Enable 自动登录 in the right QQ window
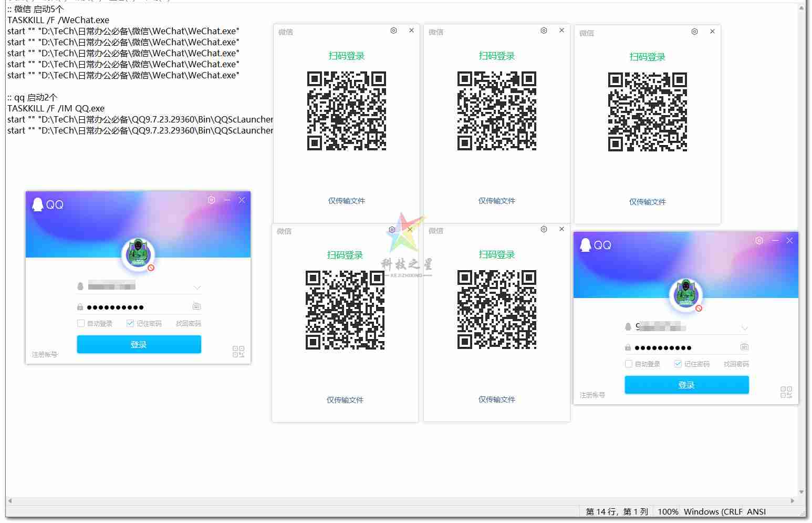Screen dimensions: 812x523 click(x=628, y=364)
